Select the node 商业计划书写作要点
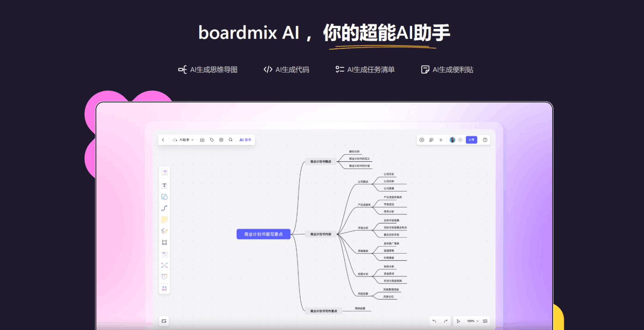The width and height of the screenshot is (644, 330). [x=324, y=311]
